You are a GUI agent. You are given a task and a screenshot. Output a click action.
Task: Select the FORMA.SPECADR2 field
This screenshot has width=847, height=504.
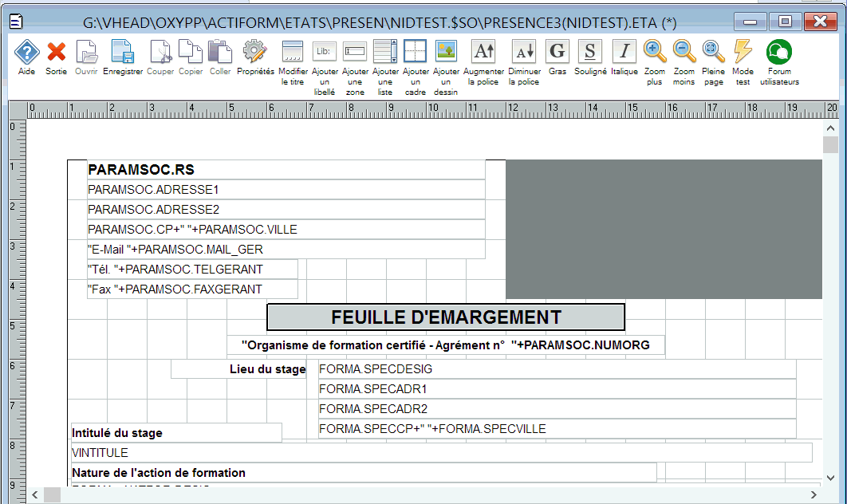point(557,409)
